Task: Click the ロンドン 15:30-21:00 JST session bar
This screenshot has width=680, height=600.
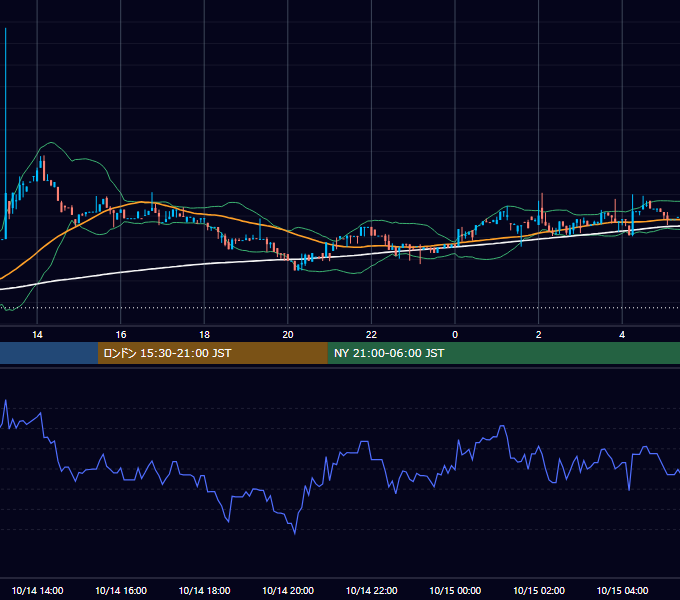Action: 212,353
